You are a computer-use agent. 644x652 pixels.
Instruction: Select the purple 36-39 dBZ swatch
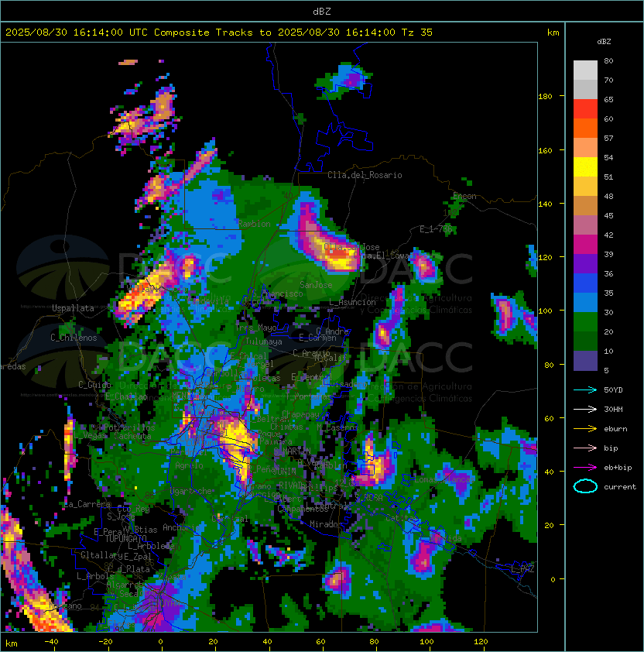tap(585, 263)
